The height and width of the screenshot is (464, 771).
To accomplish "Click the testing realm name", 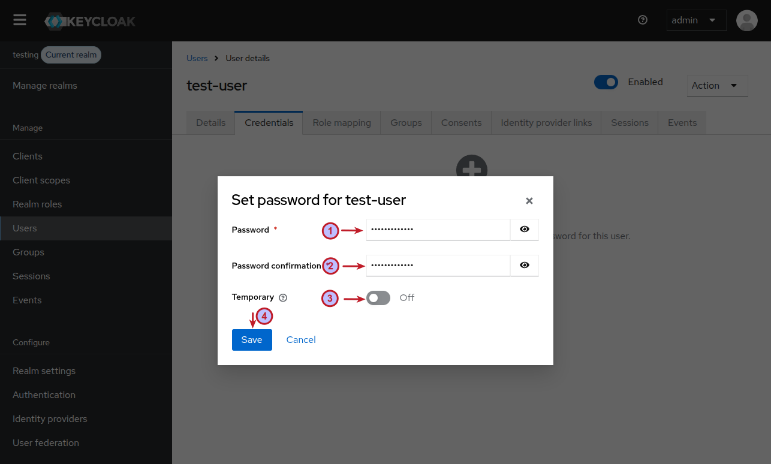I will tap(26, 55).
